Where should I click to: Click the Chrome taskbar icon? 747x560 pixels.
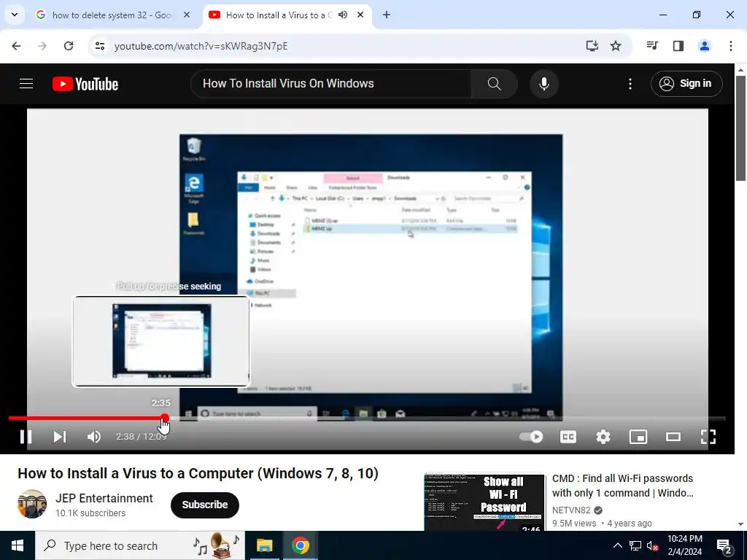click(x=301, y=545)
